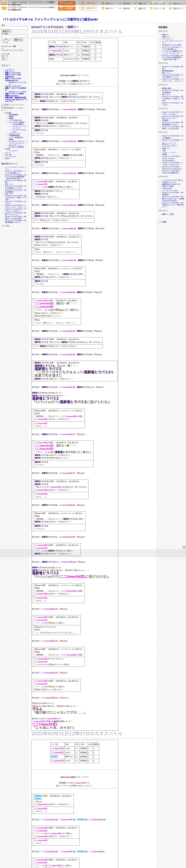Screen dimensions: 186x868
Task: Click もっと見る under recently created pages
Action: [5, 226]
